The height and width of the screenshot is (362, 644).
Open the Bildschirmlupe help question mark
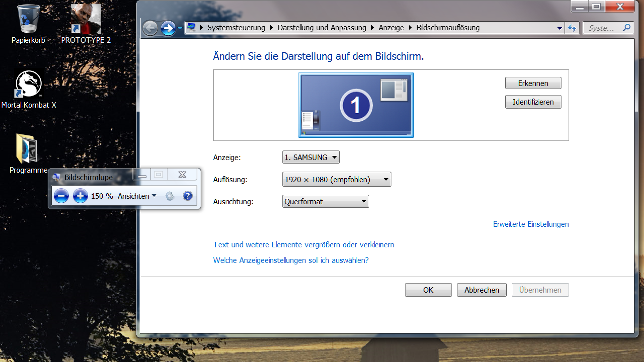pyautogui.click(x=187, y=196)
